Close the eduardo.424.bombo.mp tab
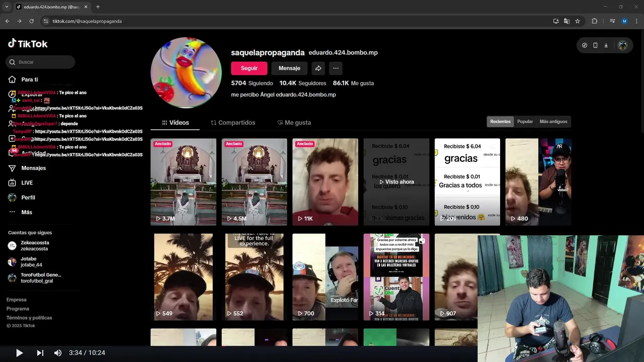The width and height of the screenshot is (644, 362). click(86, 7)
